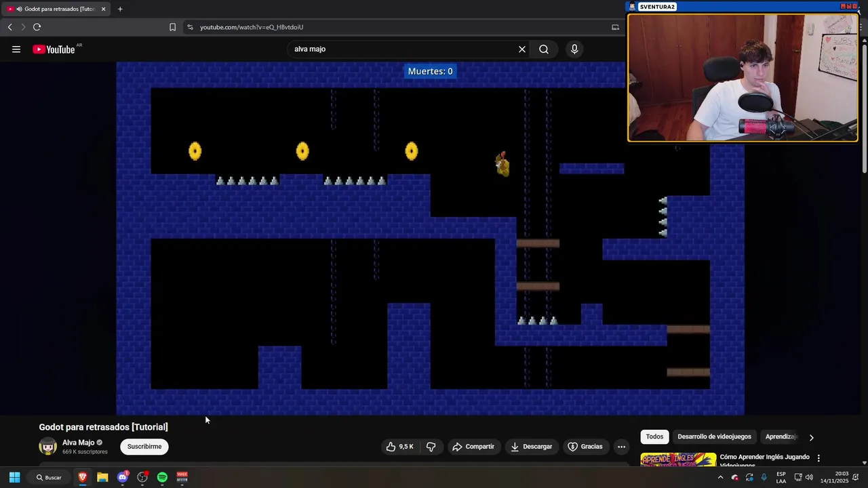
Task: Click the SVENTURA2 webcam overlay title
Action: click(x=657, y=7)
